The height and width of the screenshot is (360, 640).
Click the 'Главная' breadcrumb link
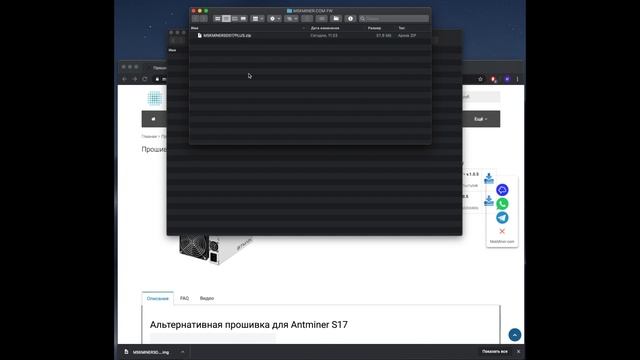149,136
